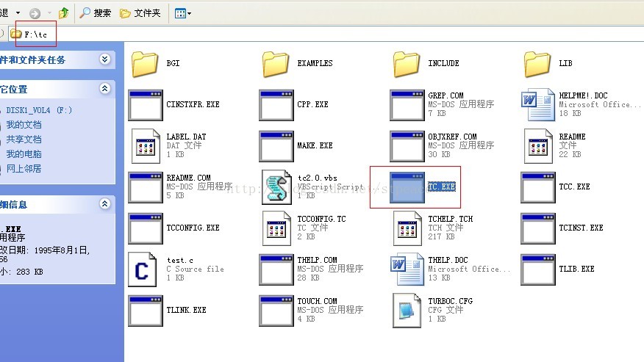The width and height of the screenshot is (644, 362).
Task: Click the TC.EXE file name label
Action: pos(442,187)
